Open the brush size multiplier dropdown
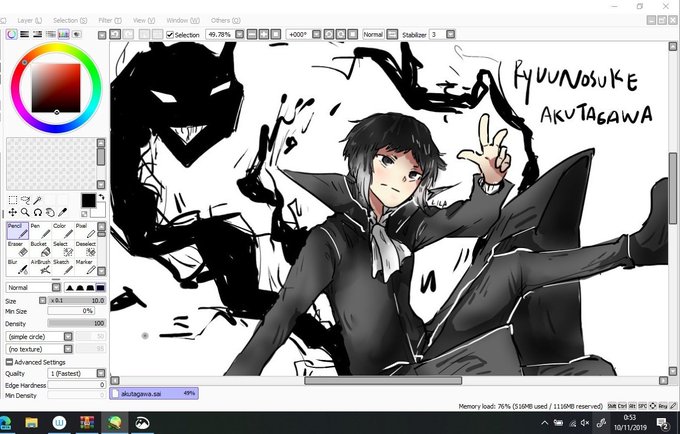Viewport: 680px width, 434px height. 42,300
